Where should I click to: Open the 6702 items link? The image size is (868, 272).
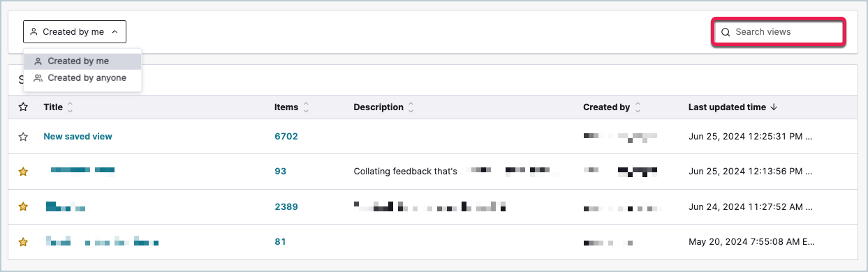(286, 137)
